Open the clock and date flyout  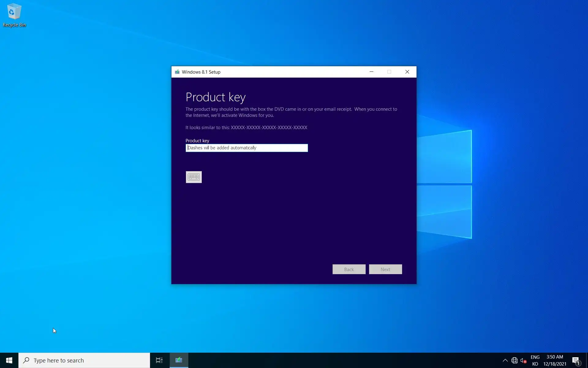(555, 360)
